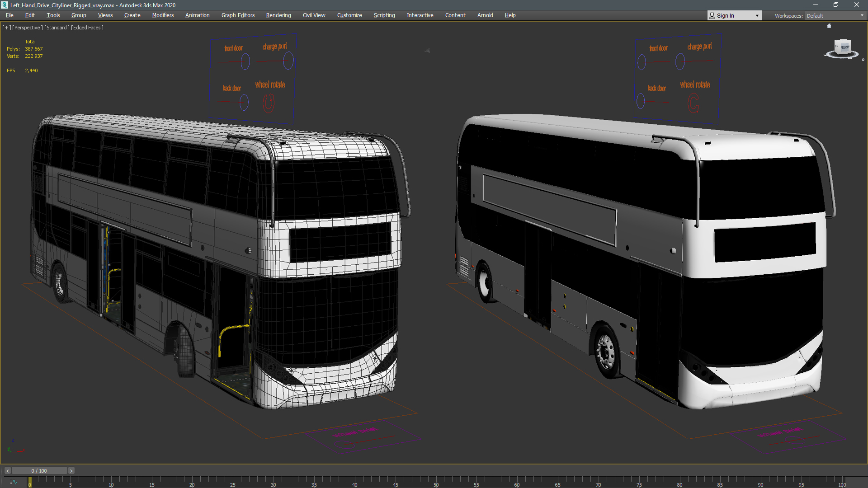868x488 pixels.
Task: Expand the Perspective viewport label
Action: (x=27, y=28)
